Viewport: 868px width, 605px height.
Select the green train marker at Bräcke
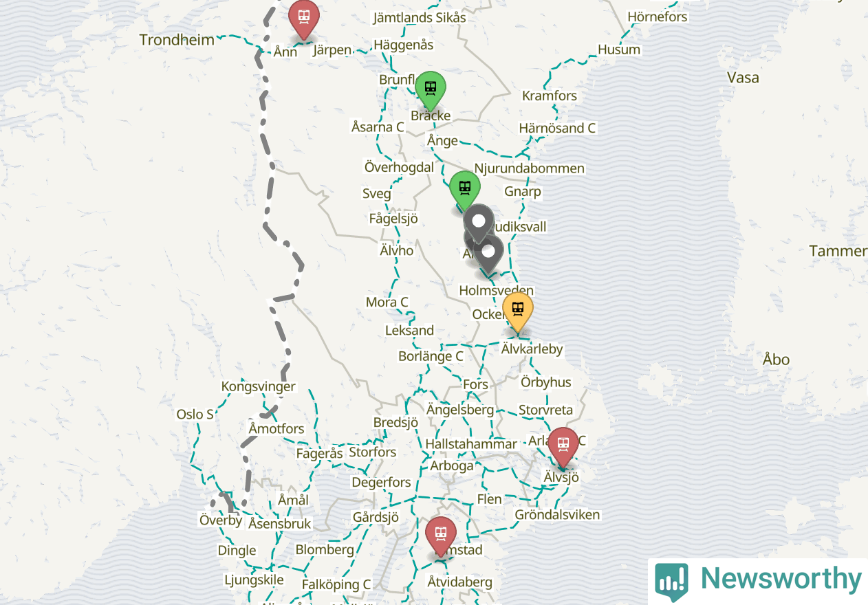(431, 91)
